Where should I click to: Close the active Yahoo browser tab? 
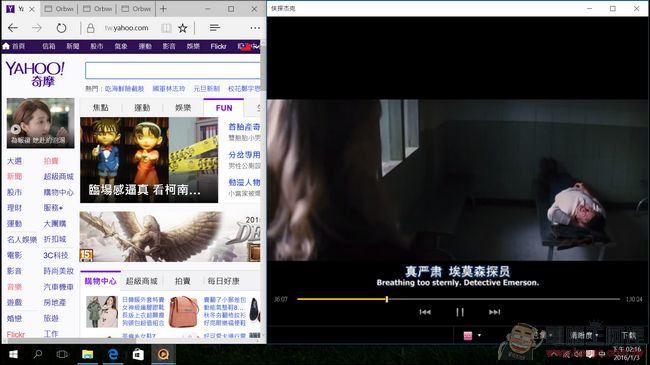32,9
